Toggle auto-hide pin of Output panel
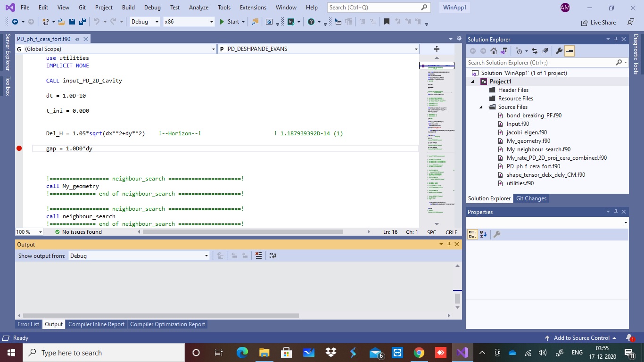The image size is (644, 362). [x=449, y=244]
